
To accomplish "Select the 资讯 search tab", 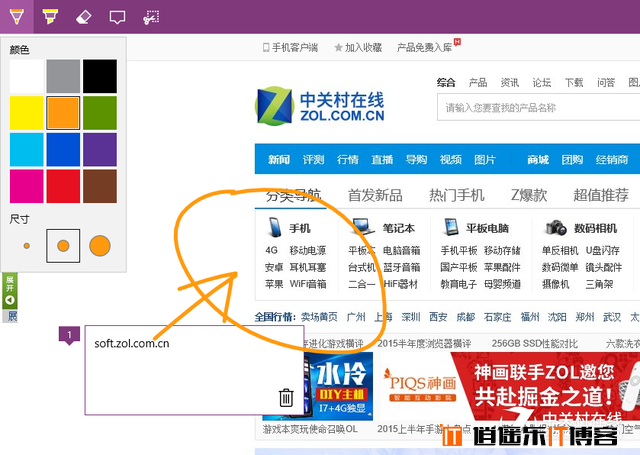I will pyautogui.click(x=510, y=83).
